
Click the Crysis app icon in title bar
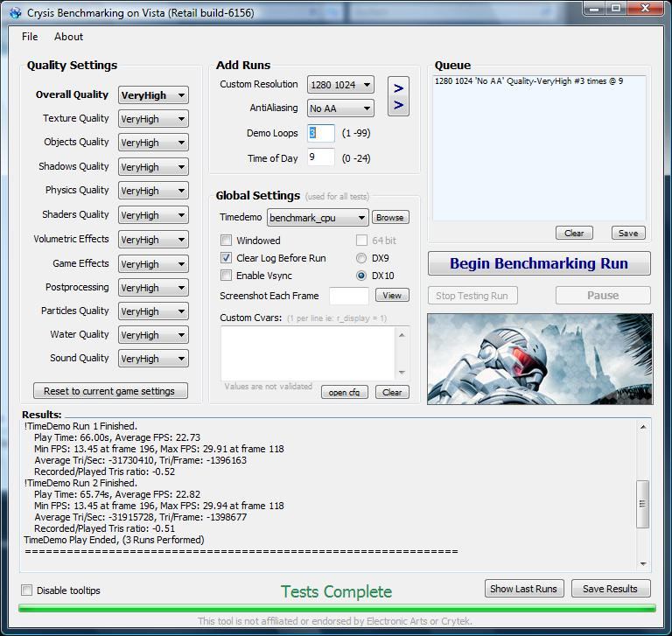tap(16, 13)
